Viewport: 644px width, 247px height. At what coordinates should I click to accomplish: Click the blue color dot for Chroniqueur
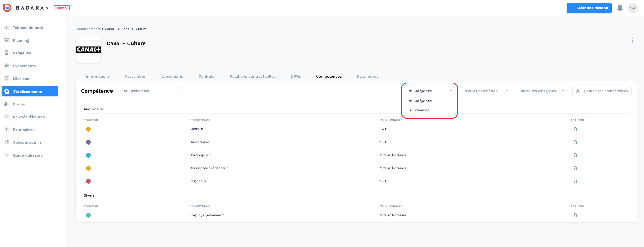[88, 155]
